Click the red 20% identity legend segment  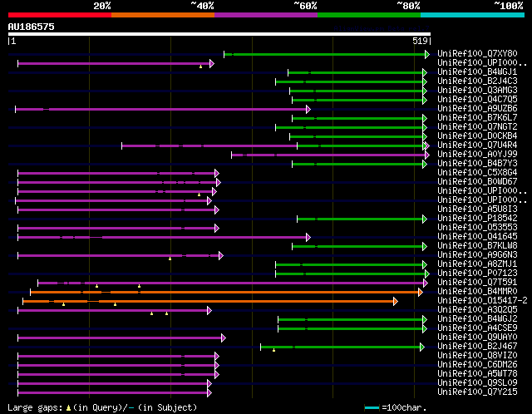(x=60, y=15)
